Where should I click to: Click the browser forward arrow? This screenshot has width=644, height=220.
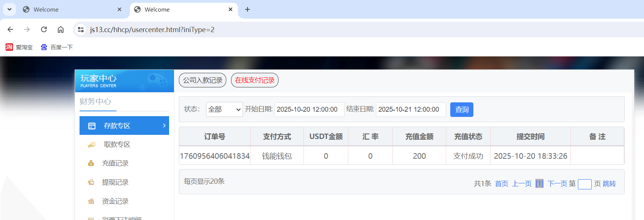click(27, 30)
